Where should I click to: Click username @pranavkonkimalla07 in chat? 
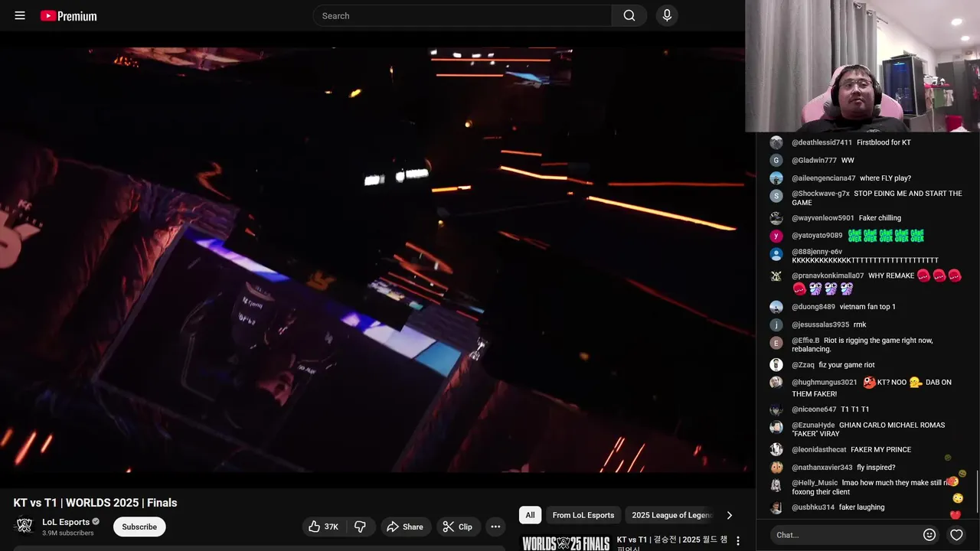[828, 275]
